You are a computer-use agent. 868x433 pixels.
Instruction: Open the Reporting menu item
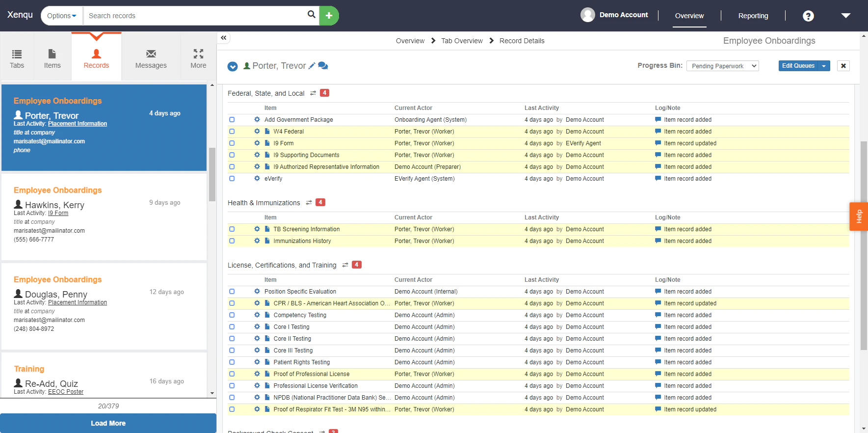coord(753,16)
